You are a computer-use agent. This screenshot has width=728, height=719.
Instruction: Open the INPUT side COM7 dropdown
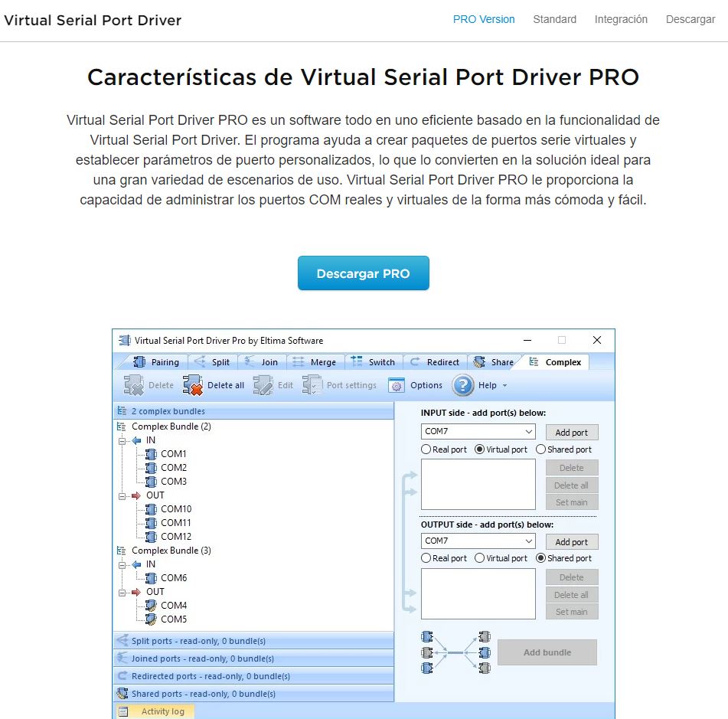click(478, 432)
